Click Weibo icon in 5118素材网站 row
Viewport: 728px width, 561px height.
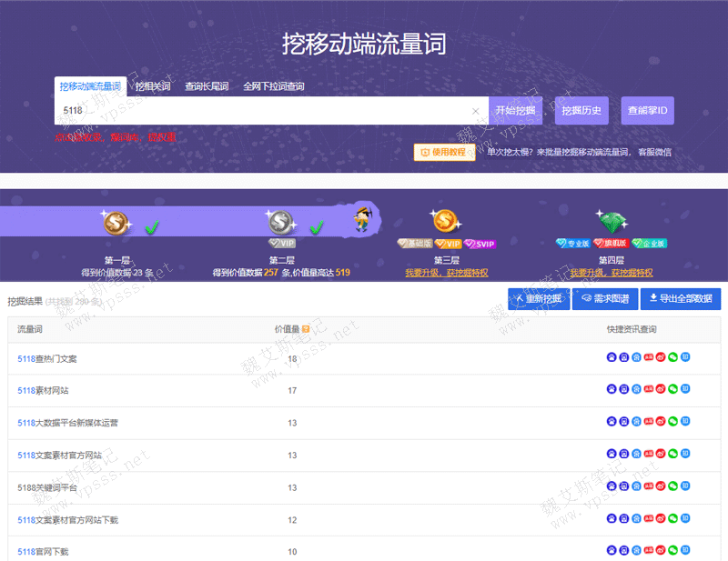[x=661, y=389]
